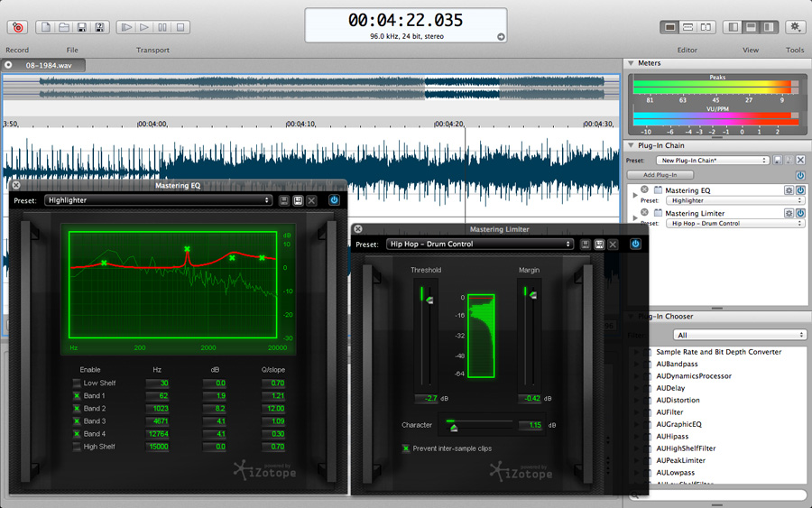Image resolution: width=812 pixels, height=508 pixels.
Task: Bypass Mastering Limiter with chain power toggle
Action: pos(800,213)
